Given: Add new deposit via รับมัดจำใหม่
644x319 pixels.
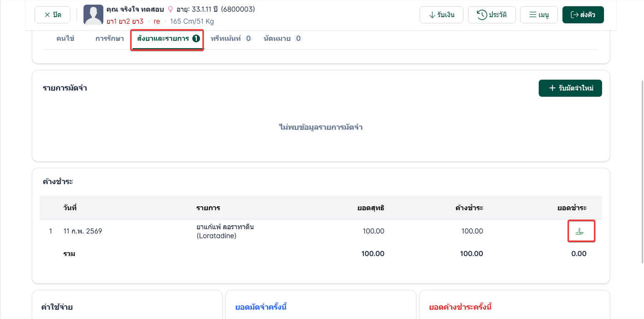Looking at the screenshot, I should [570, 88].
